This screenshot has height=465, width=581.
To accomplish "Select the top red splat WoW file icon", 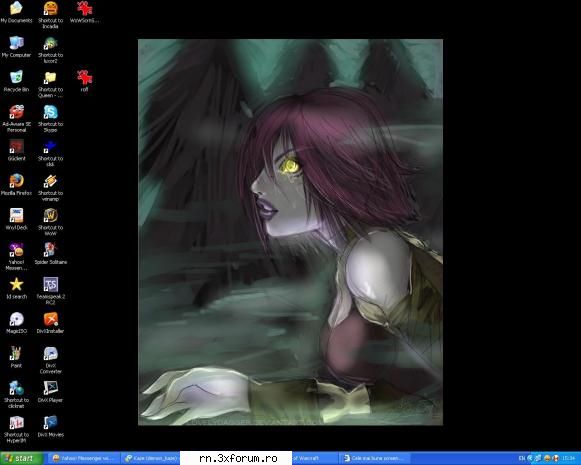I will coord(84,12).
